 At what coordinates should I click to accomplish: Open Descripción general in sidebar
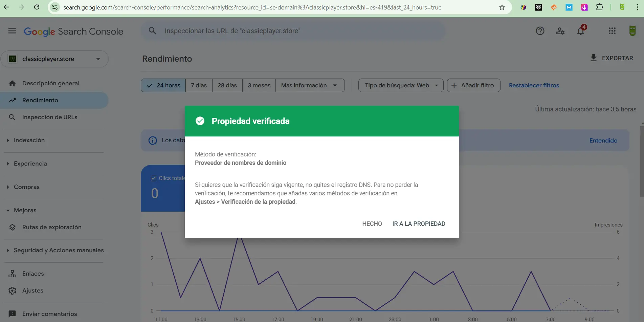[54, 83]
